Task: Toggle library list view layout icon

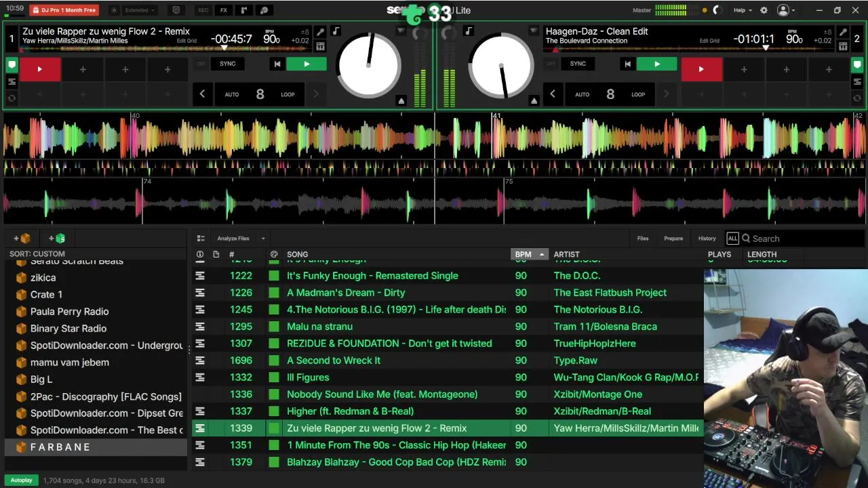Action: (x=201, y=239)
